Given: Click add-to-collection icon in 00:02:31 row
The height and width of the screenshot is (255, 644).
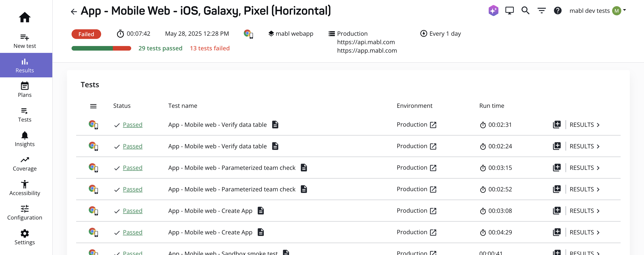Looking at the screenshot, I should (556, 124).
